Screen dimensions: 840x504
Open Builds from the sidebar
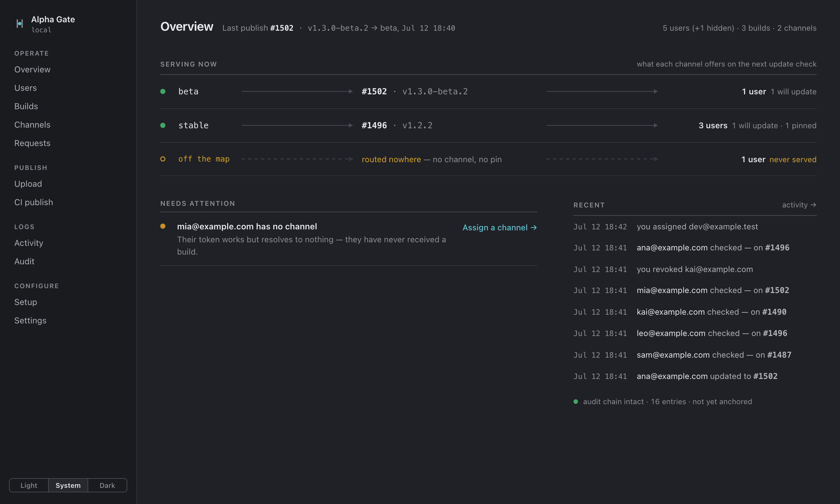click(26, 106)
